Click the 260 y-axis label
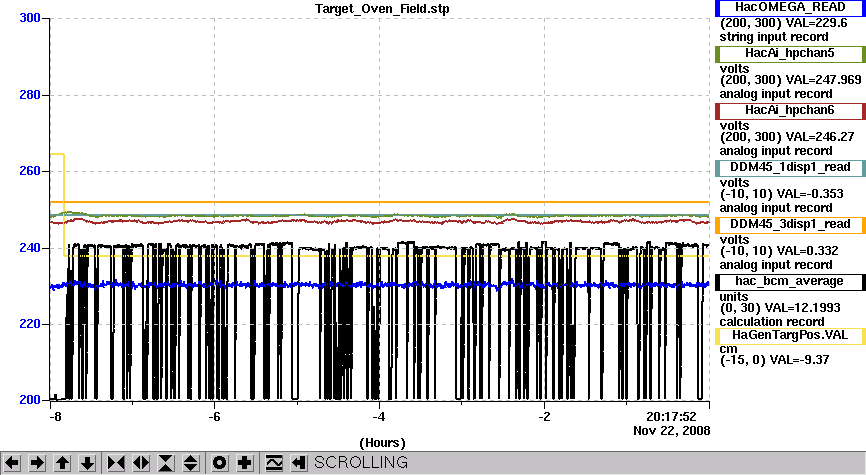Image resolution: width=866 pixels, height=475 pixels. pyautogui.click(x=30, y=171)
